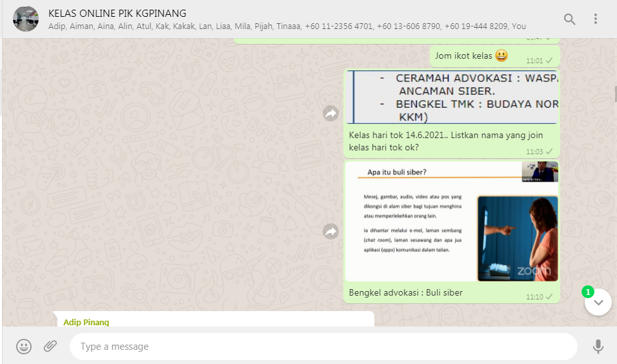Open KELAS ONLINE PIK KGPINANG group info

coord(117,14)
